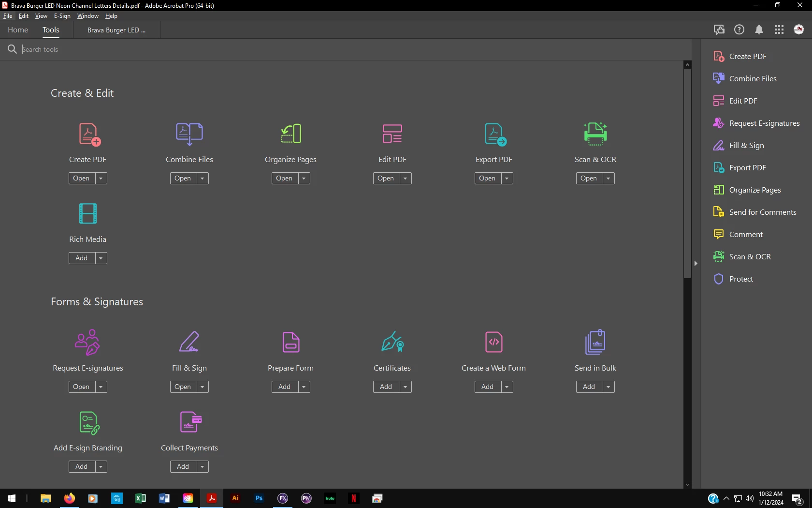Screen dimensions: 812x508
Task: Click the Windows Start button
Action: (12, 498)
